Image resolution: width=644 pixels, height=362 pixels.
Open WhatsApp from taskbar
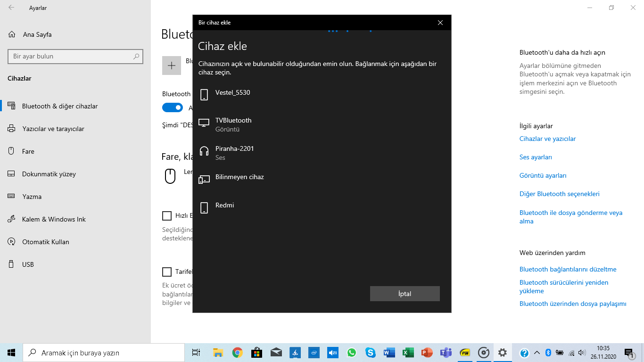pos(352,353)
